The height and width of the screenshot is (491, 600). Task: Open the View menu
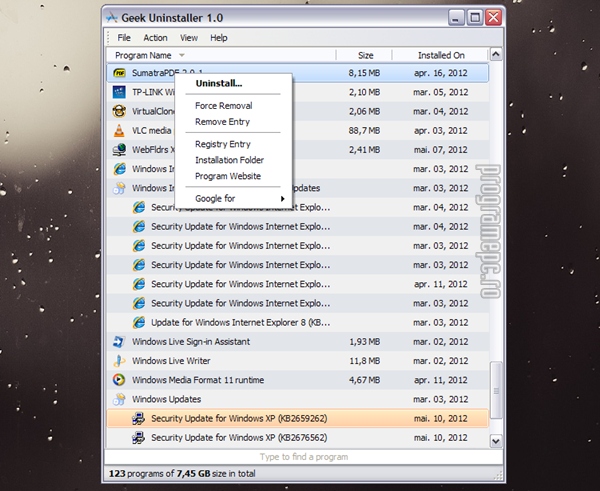(x=189, y=38)
